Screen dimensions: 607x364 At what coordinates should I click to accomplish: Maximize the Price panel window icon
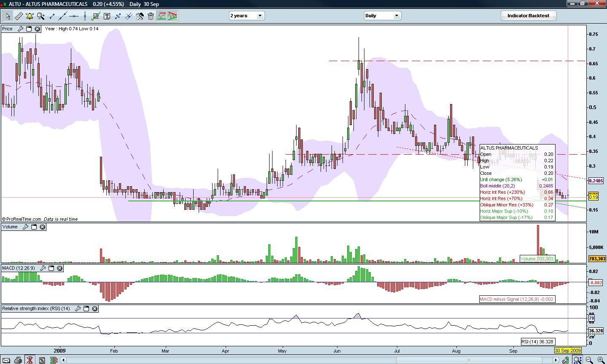29,29
